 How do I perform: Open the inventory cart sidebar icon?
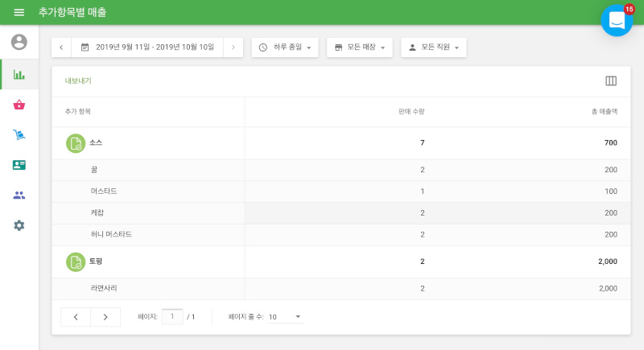pos(19,134)
